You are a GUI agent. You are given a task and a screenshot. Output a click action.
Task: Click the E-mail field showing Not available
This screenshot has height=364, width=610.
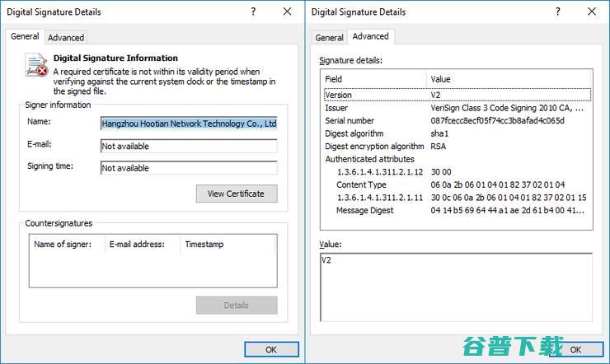coord(189,146)
